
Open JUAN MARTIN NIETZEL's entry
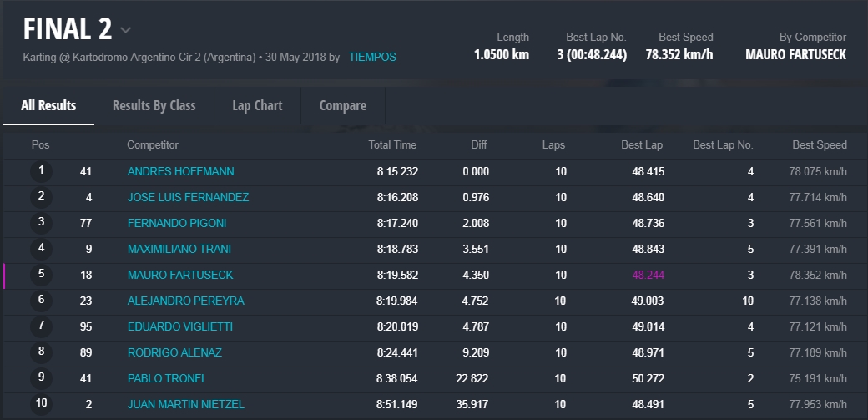pos(185,405)
